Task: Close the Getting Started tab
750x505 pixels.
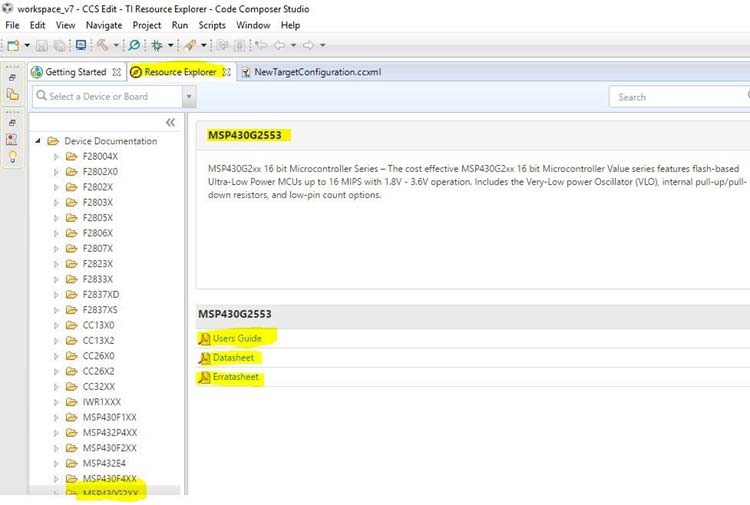Action: tap(116, 72)
